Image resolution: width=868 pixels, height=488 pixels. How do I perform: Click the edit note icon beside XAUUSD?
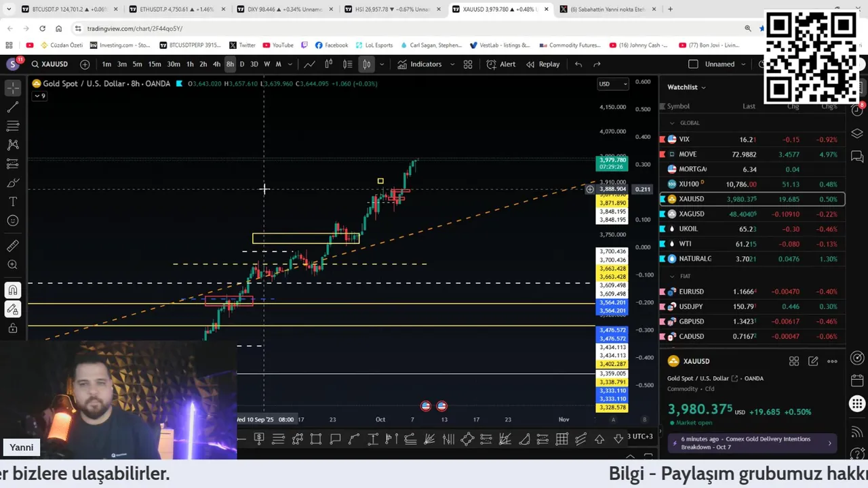[x=813, y=361]
